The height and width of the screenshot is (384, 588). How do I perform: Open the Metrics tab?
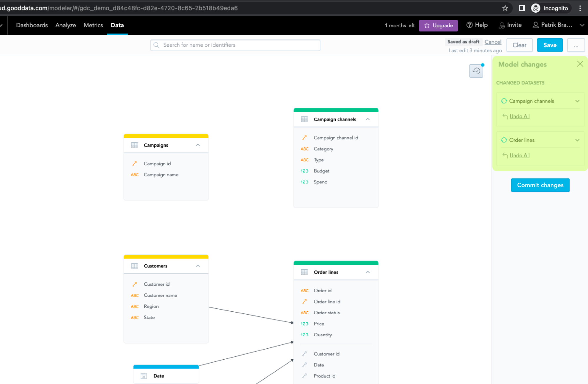pyautogui.click(x=93, y=25)
